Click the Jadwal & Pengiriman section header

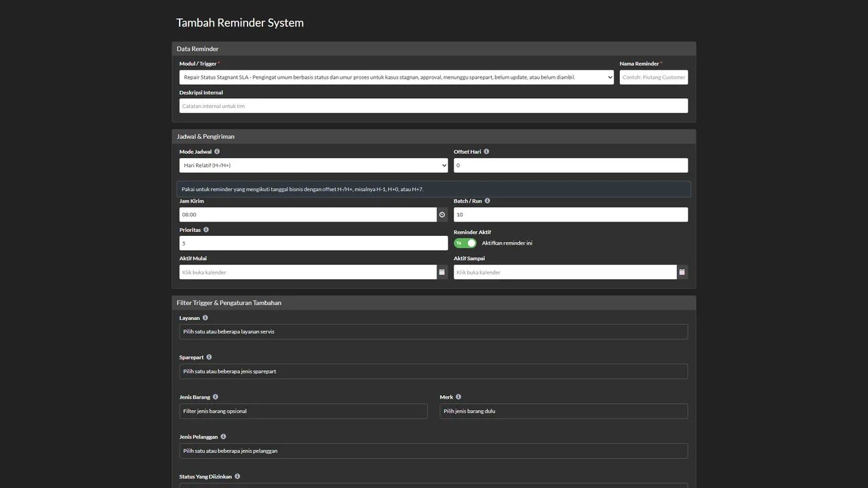click(434, 136)
